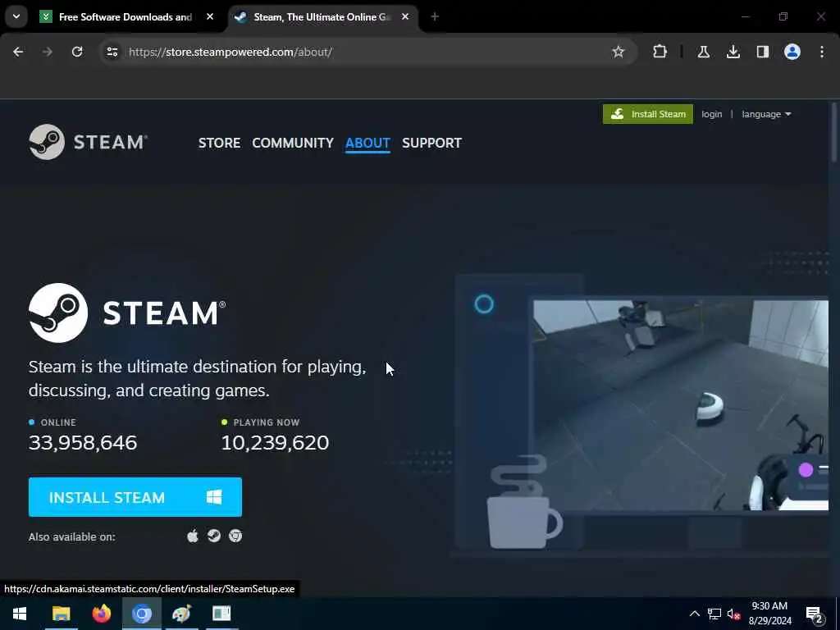Click the Chromebook availability icon

click(x=235, y=536)
